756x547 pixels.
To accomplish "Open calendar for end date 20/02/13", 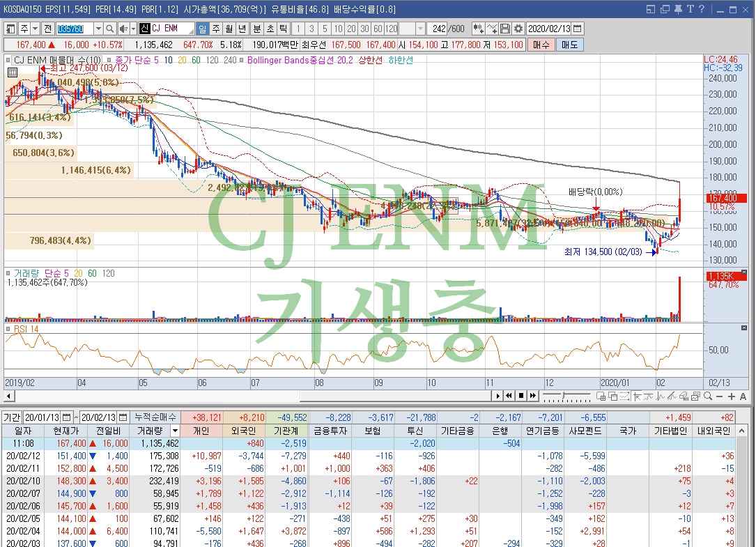I will click(123, 417).
